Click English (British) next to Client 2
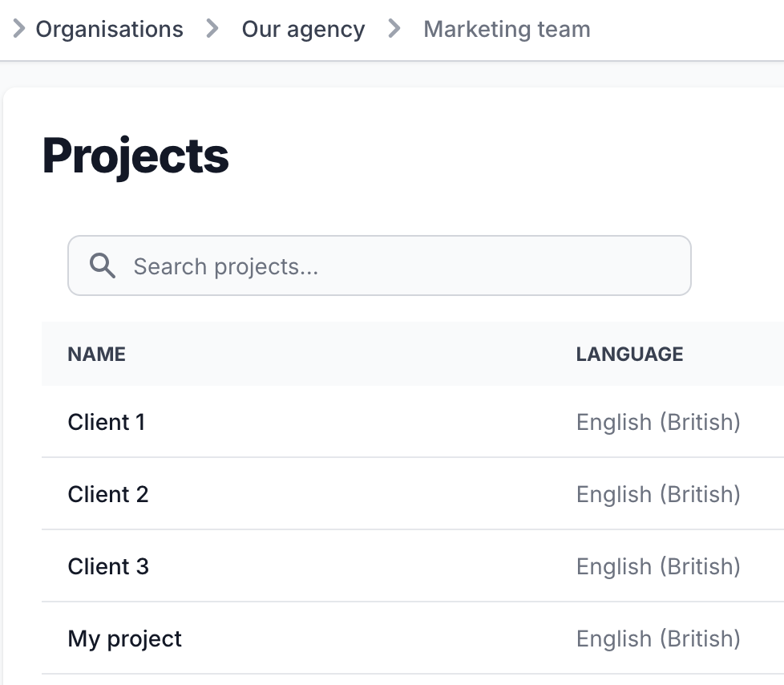 coord(657,494)
